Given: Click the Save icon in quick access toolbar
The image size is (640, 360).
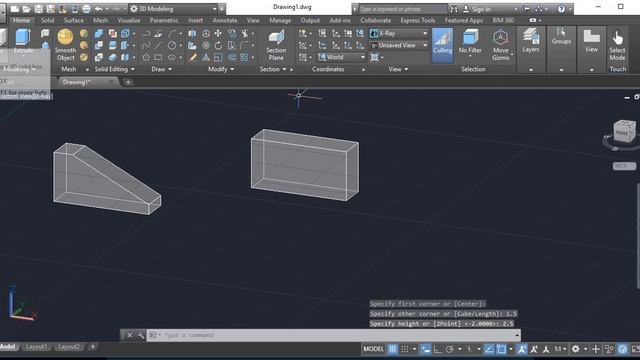Looking at the screenshot, I should [39, 9].
